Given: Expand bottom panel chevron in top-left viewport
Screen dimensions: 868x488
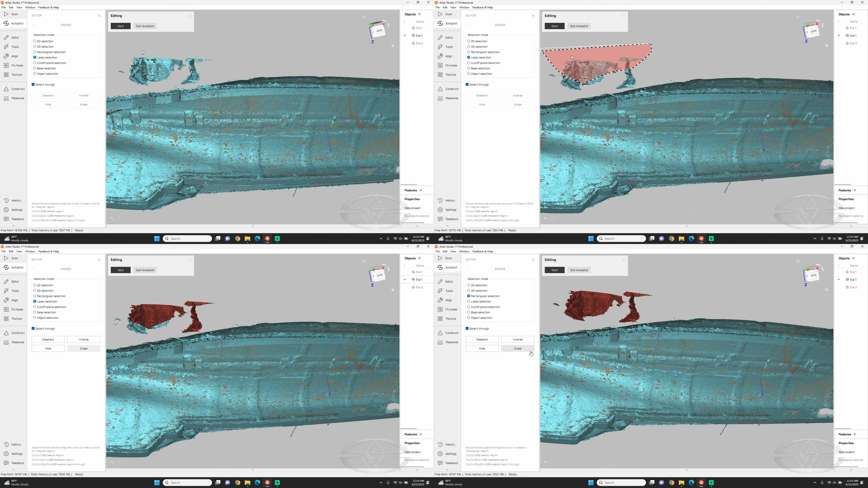Looking at the screenshot, I should [253, 226].
